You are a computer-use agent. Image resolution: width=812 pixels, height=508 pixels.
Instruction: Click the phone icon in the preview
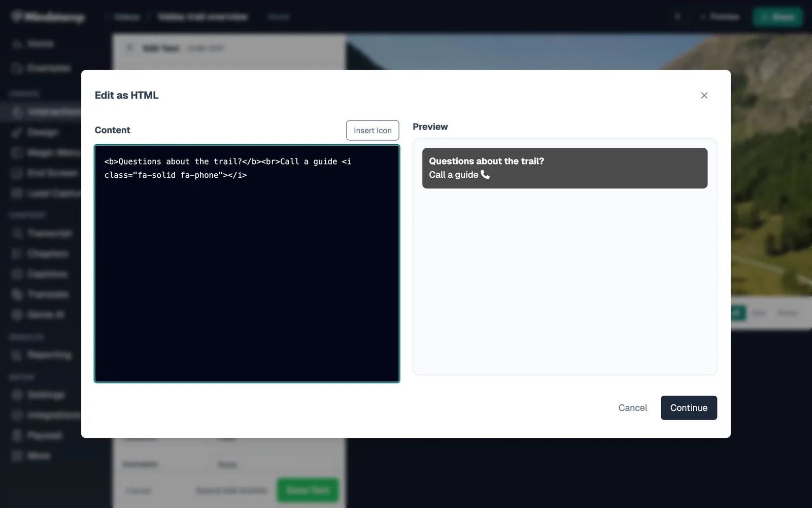pos(485,175)
